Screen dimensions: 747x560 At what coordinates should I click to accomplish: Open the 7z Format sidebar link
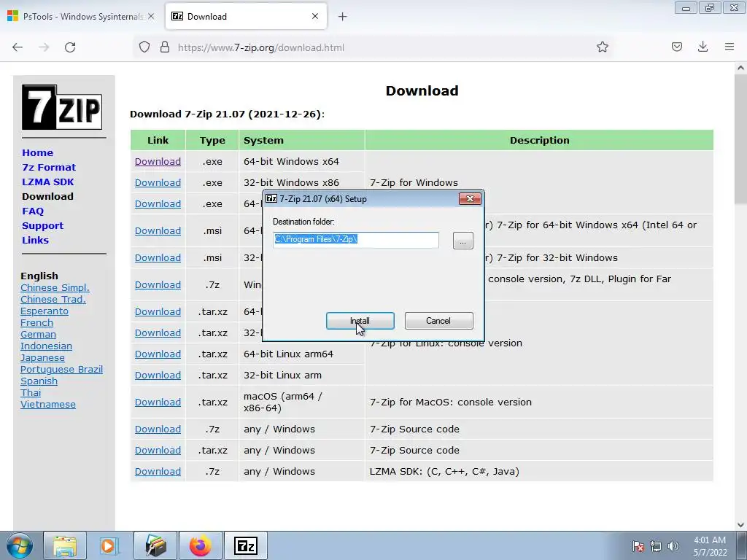(x=49, y=168)
